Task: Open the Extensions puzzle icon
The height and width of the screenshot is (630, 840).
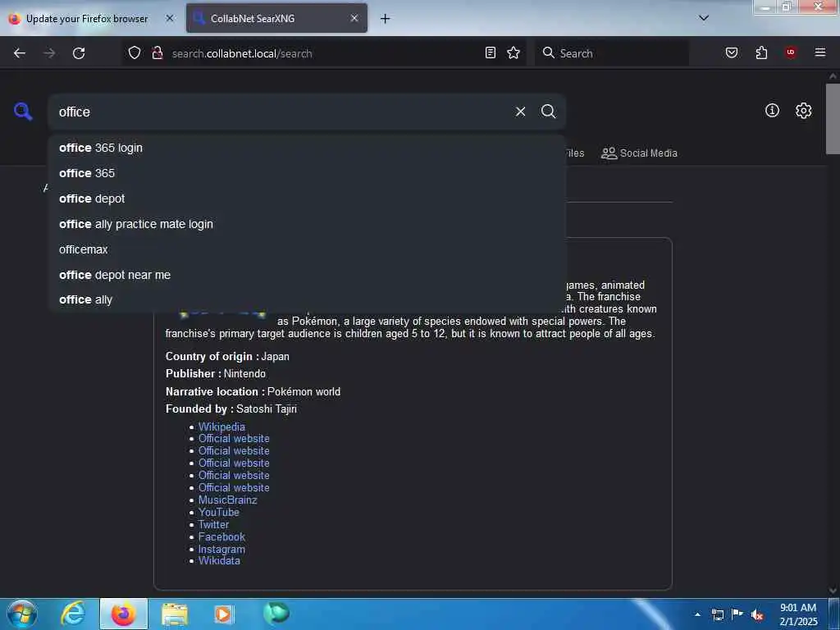Action: pyautogui.click(x=761, y=53)
